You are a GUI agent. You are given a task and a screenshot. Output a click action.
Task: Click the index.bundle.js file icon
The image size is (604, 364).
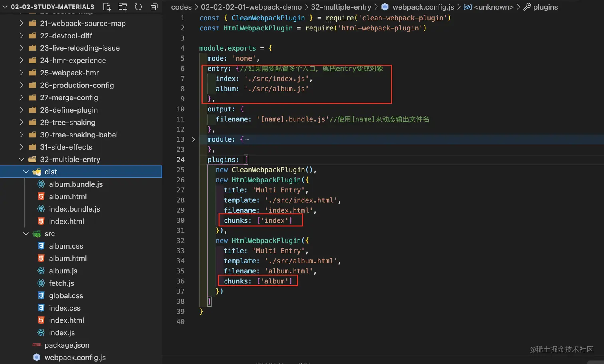pos(41,209)
